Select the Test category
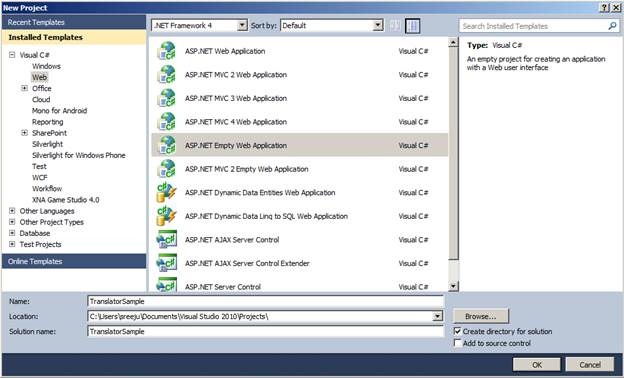 pyautogui.click(x=39, y=166)
